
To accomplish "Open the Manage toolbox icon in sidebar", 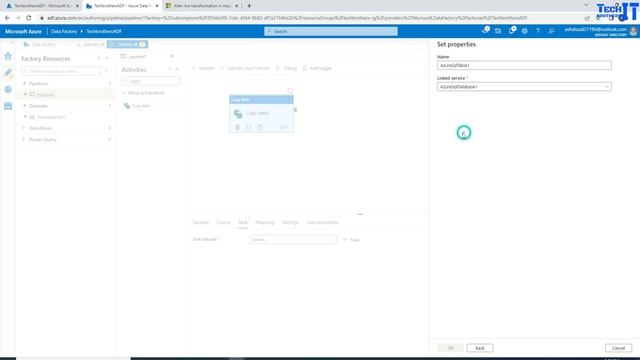I will tap(8, 106).
